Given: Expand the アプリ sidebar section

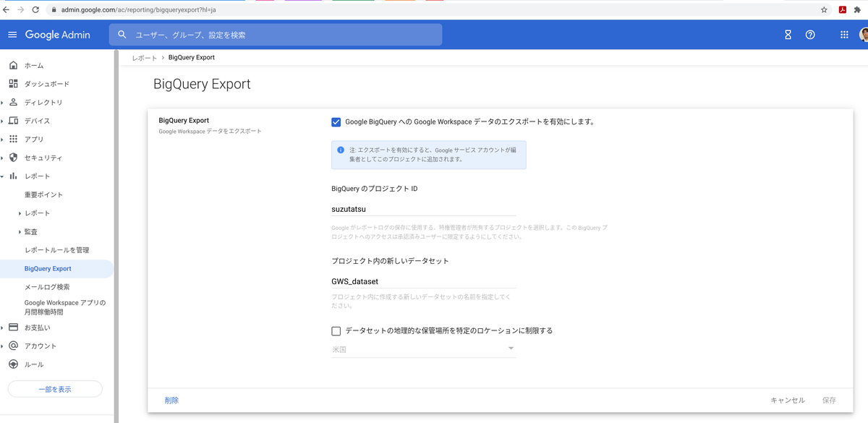Looking at the screenshot, I should pos(2,140).
